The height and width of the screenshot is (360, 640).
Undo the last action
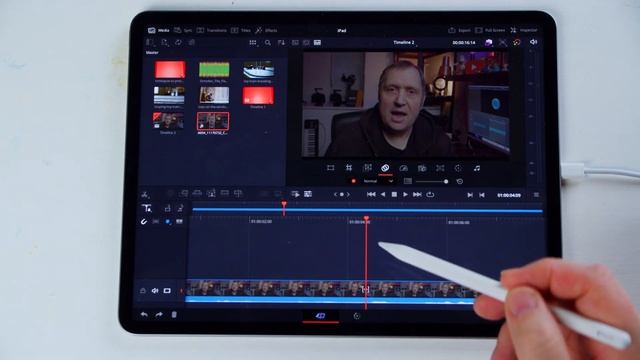(x=144, y=315)
